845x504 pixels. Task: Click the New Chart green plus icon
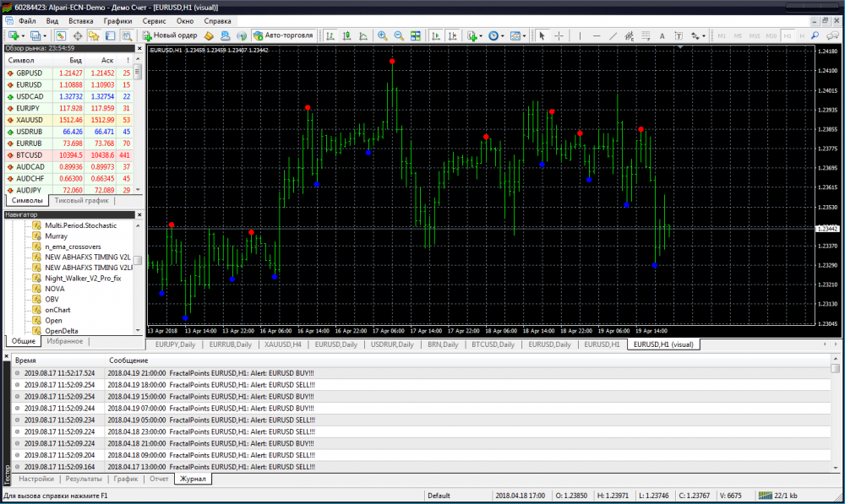tap(13, 35)
